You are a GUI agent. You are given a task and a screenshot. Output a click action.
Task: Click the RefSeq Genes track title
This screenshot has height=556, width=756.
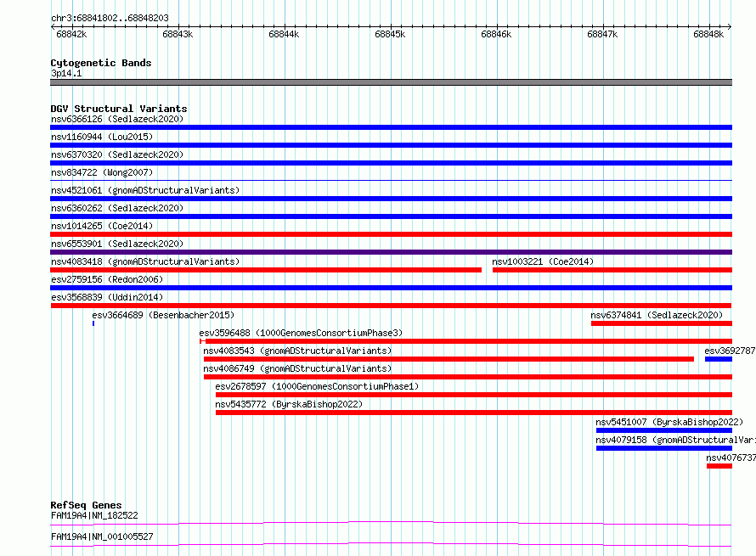pyautogui.click(x=86, y=505)
